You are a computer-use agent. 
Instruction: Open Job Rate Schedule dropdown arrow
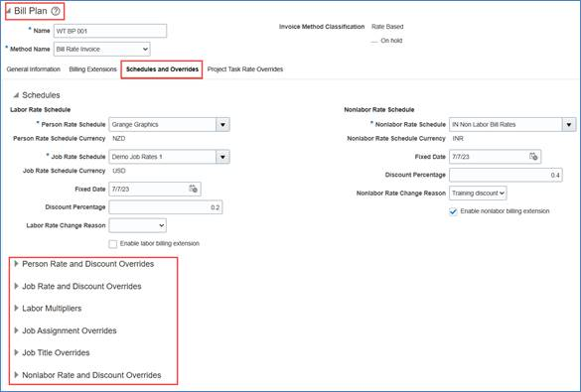[x=222, y=157]
